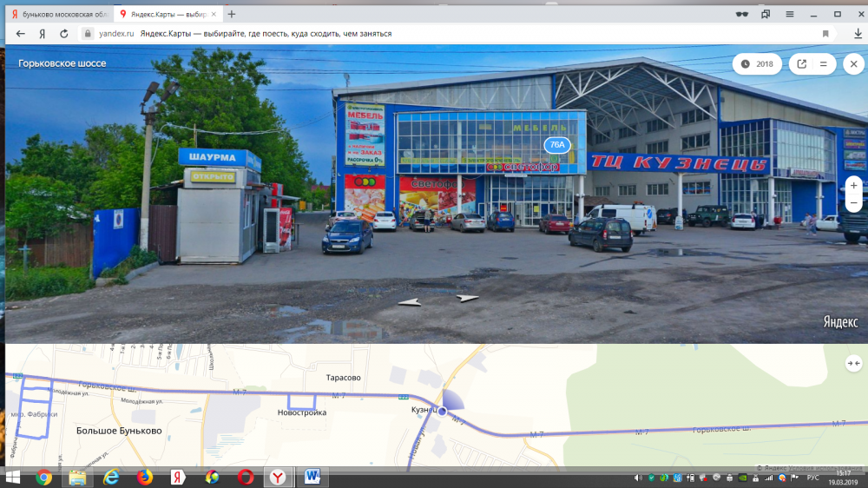Open Microsoft Word from the taskbar

tap(312, 477)
